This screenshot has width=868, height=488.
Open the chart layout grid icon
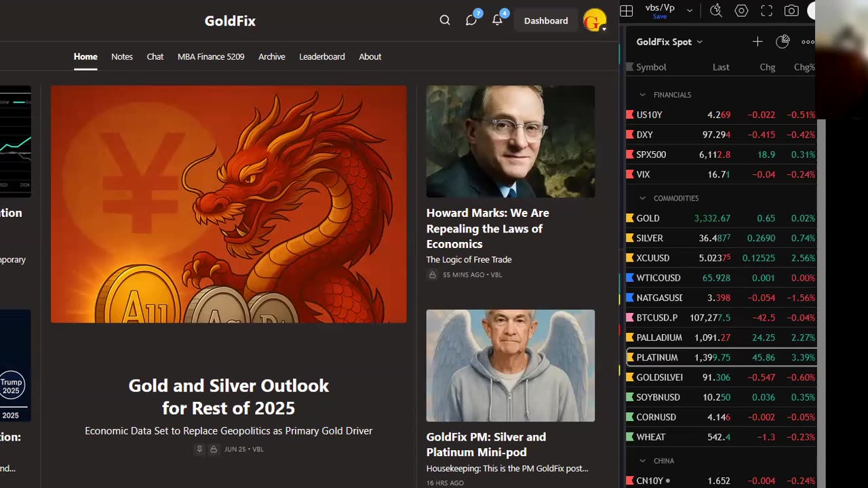[x=627, y=11]
